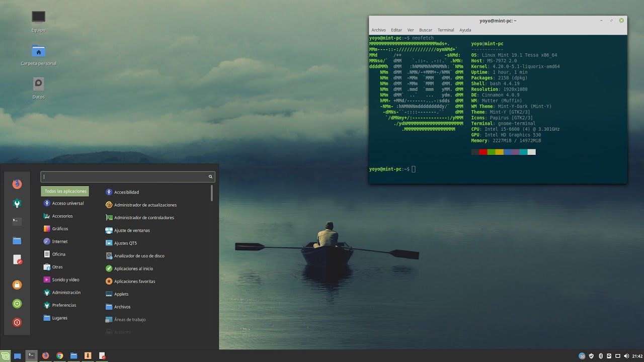Select the Datos drive icon on desktop

pyautogui.click(x=38, y=83)
